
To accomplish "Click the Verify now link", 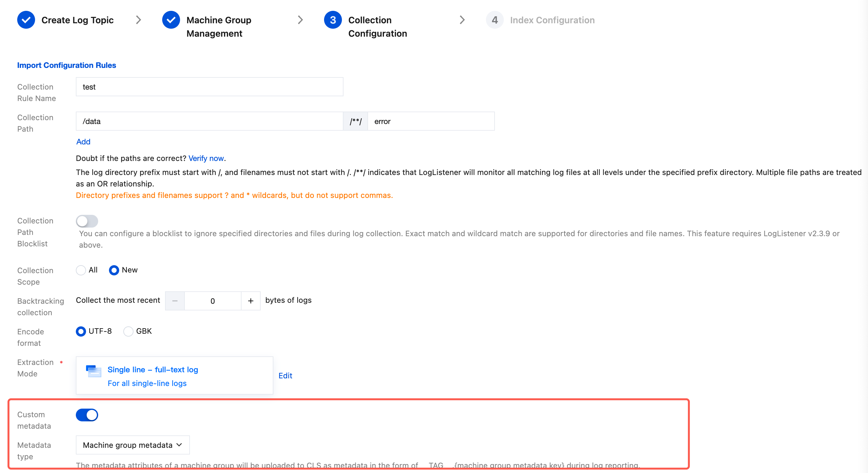I will coord(206,158).
